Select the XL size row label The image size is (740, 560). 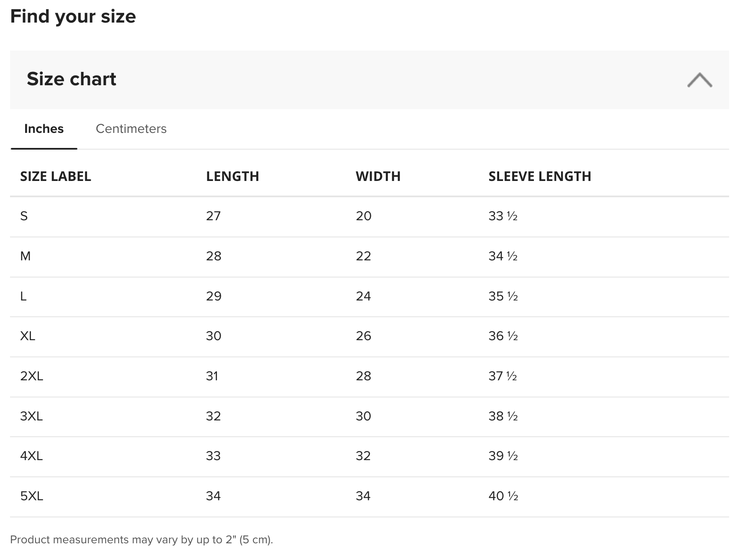coord(28,336)
